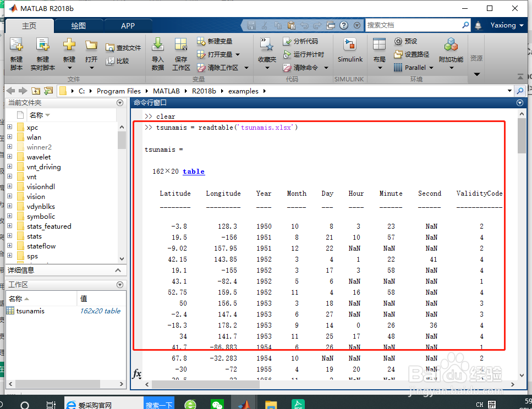Select the stats_featured folder
The width and height of the screenshot is (532, 409).
[49, 226]
